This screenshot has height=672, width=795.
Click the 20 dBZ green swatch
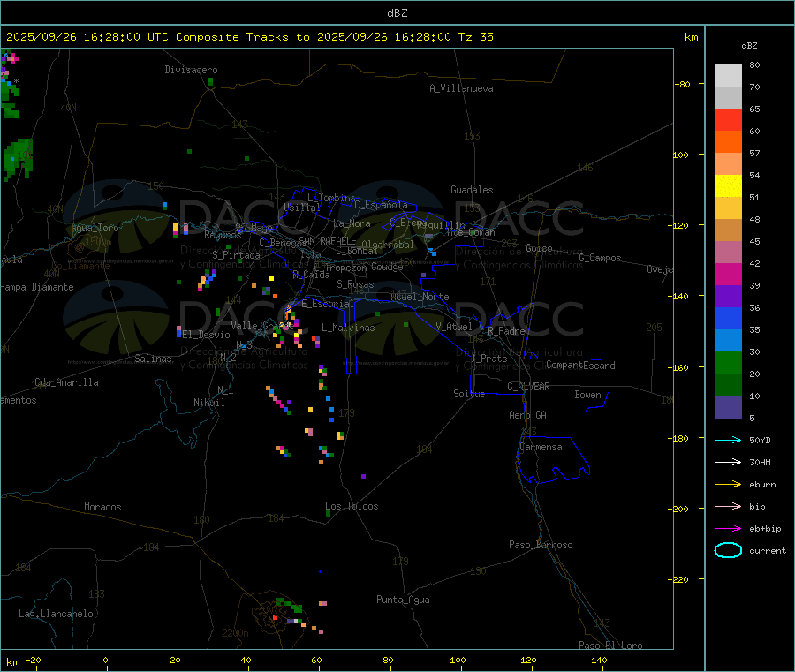728,362
